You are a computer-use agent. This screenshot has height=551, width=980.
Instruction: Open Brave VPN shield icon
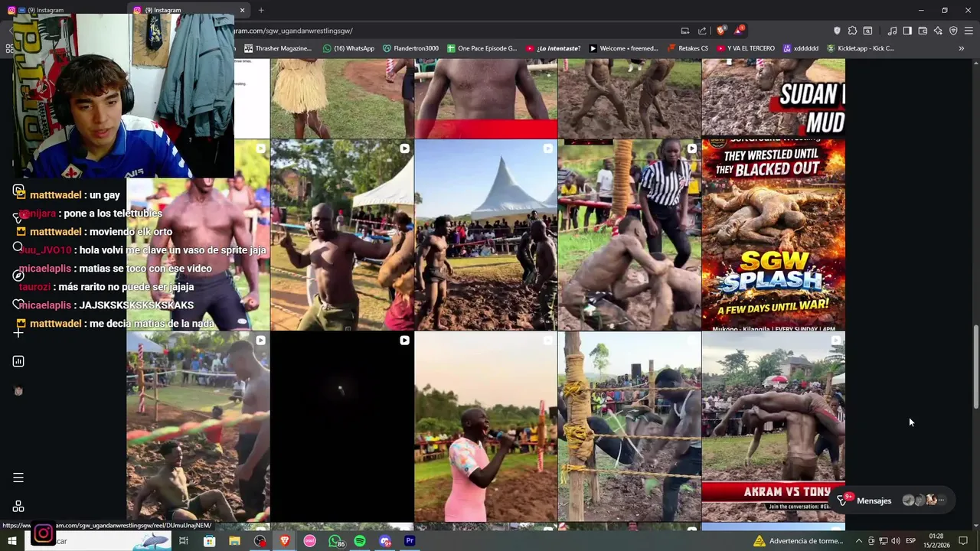pyautogui.click(x=953, y=31)
